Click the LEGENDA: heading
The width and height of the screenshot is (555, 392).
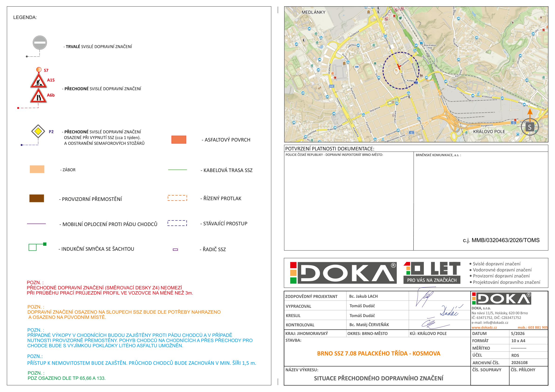25,17
